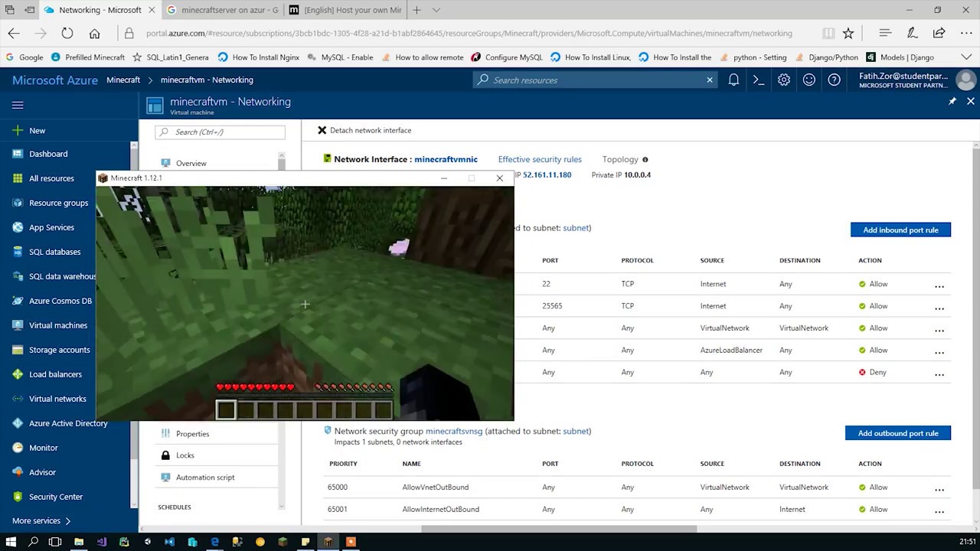Open SQL databases in the sidebar
Viewport: 980px width, 551px height.
point(54,252)
